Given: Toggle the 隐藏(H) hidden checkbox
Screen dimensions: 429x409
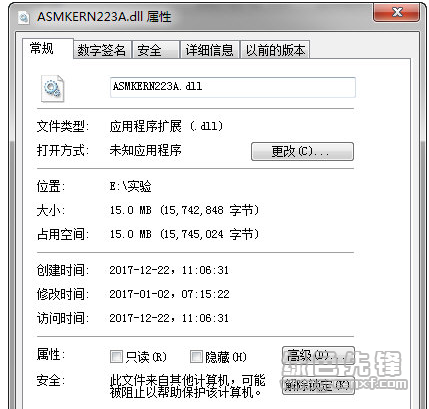Looking at the screenshot, I should (196, 357).
